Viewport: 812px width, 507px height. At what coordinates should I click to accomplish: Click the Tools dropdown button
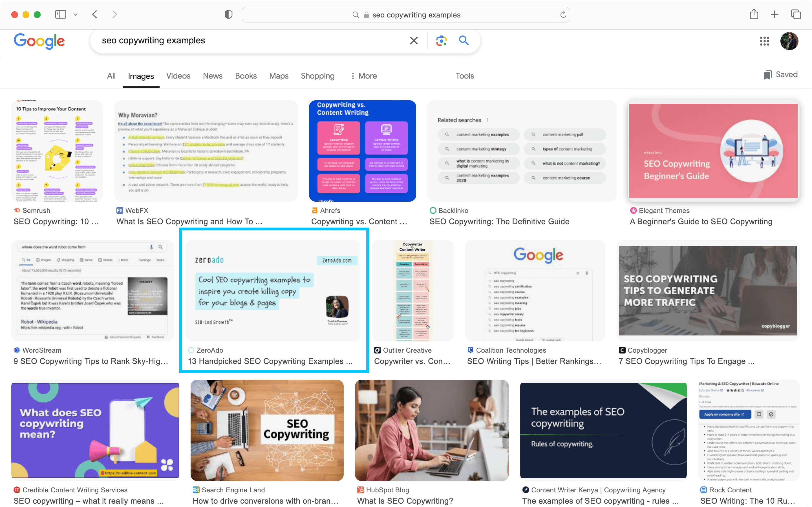coord(465,75)
